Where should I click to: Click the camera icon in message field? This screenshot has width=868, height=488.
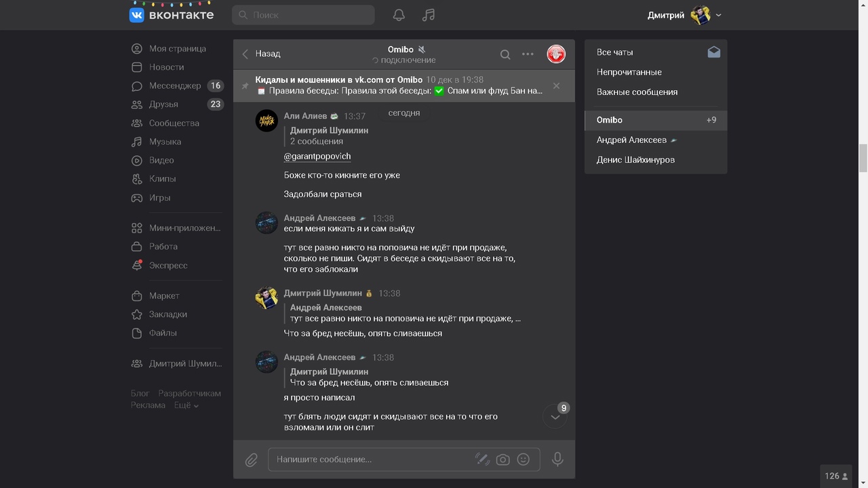pos(502,460)
